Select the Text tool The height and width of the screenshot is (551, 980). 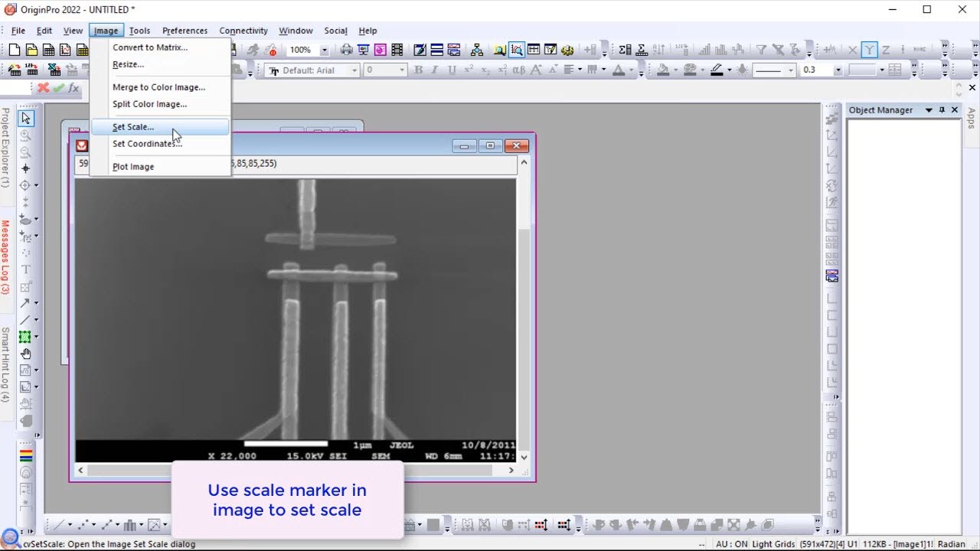25,269
